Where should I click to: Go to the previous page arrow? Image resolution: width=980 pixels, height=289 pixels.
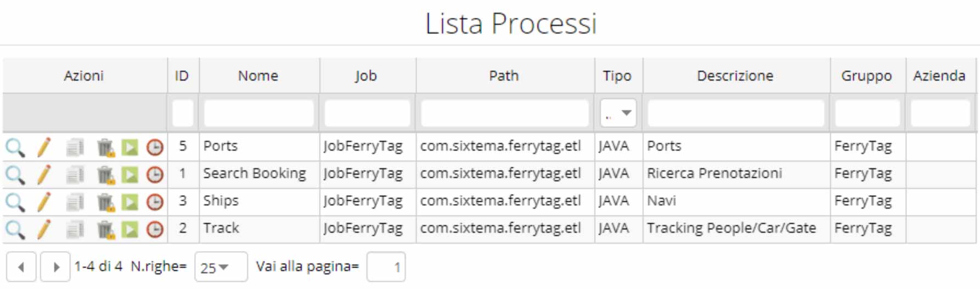[x=21, y=267]
